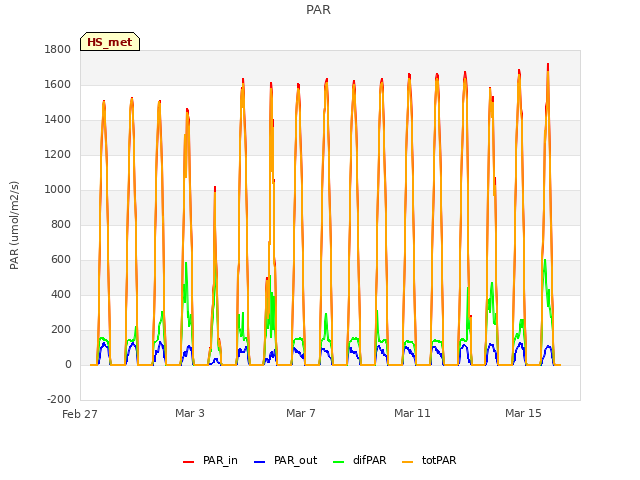Image resolution: width=640 pixels, height=480 pixels.
Task: Click the green difPAR legend swatch
Action: (x=339, y=462)
